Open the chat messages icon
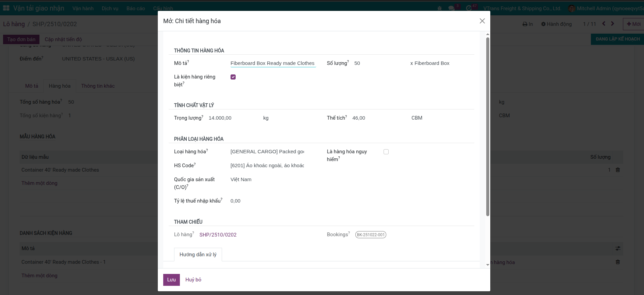This screenshot has width=644, height=295. (452, 8)
